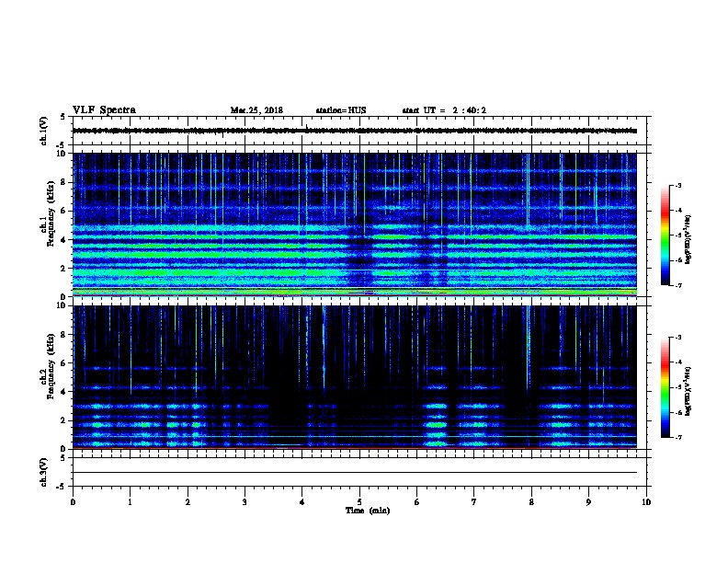Select the log(PSD) label beside ch.2 colorbar

coord(688,391)
